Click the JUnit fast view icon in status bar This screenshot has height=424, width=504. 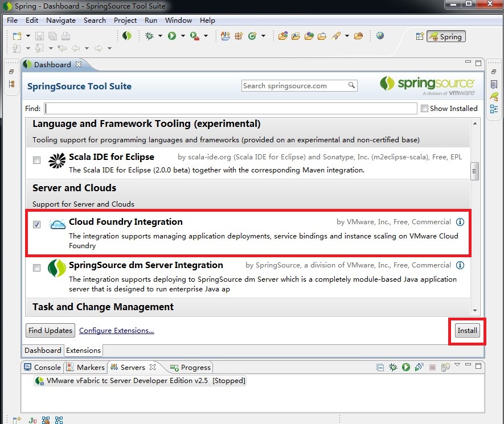click(33, 420)
